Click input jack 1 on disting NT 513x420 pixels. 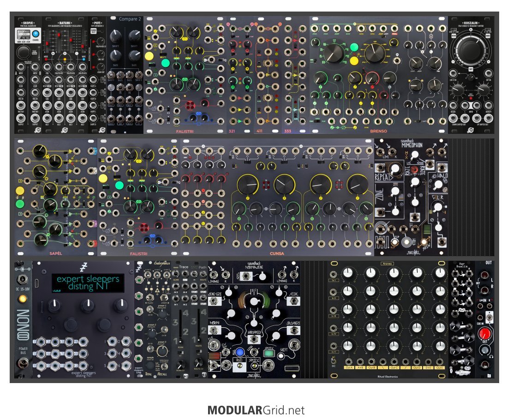click(x=41, y=342)
